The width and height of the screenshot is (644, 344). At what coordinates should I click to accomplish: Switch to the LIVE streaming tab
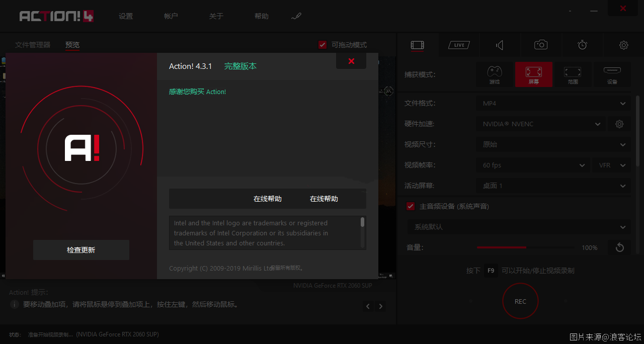[459, 45]
